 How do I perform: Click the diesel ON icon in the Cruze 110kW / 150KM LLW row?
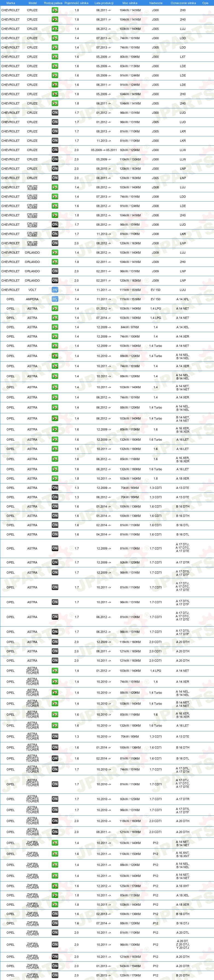55,159
